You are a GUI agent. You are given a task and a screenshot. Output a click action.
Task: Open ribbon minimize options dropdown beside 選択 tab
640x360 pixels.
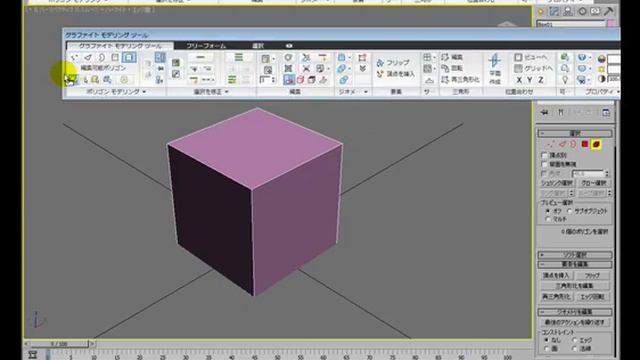[289, 46]
